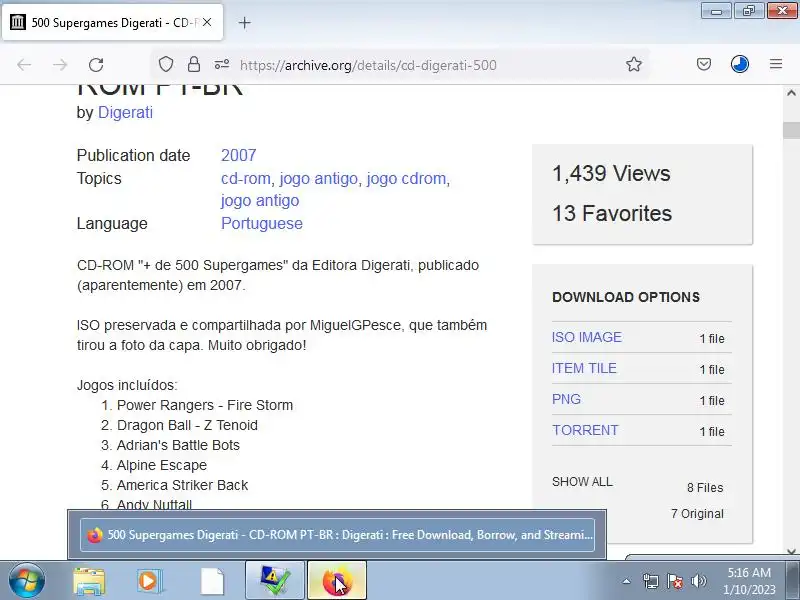This screenshot has height=600, width=800.
Task: Close the 500 Supergames Digerati tab
Action: click(x=207, y=22)
